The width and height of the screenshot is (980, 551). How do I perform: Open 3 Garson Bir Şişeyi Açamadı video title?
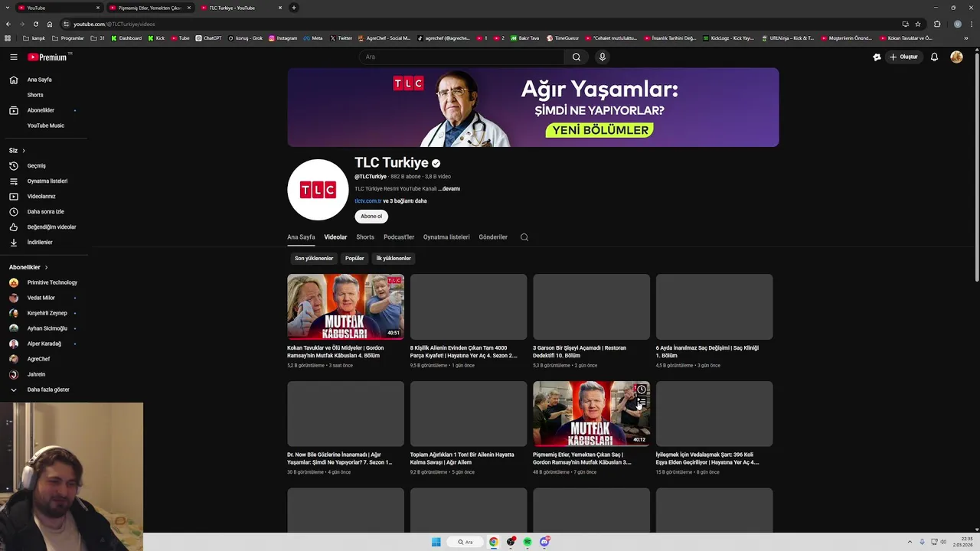click(580, 352)
